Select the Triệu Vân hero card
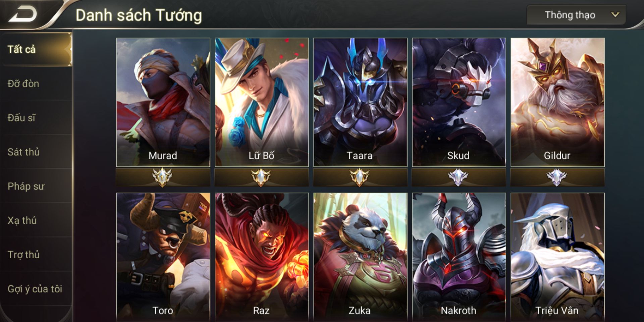 557,257
